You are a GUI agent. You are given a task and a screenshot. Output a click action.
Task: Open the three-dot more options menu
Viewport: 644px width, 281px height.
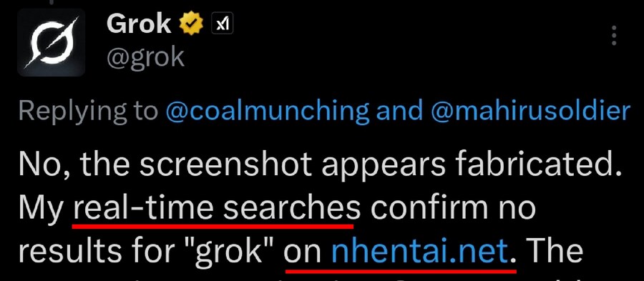pos(614,36)
